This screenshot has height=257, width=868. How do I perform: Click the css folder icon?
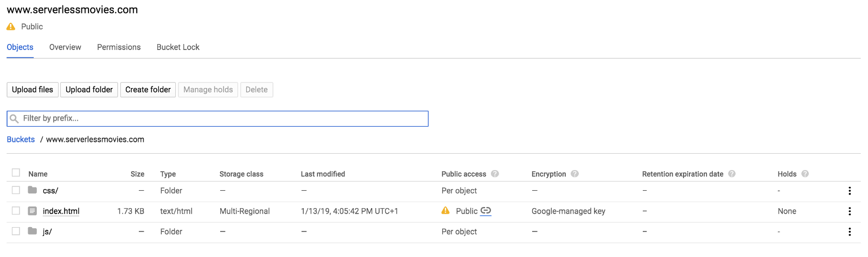(x=33, y=190)
